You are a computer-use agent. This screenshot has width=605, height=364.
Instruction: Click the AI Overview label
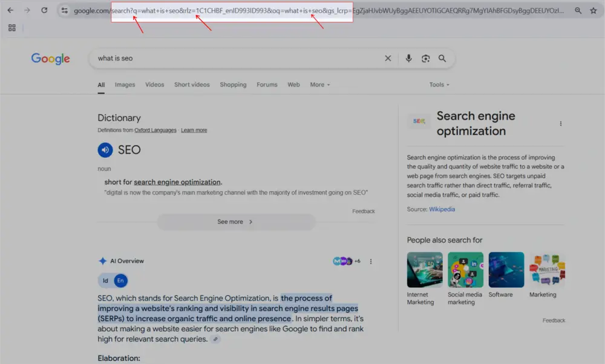click(x=127, y=261)
